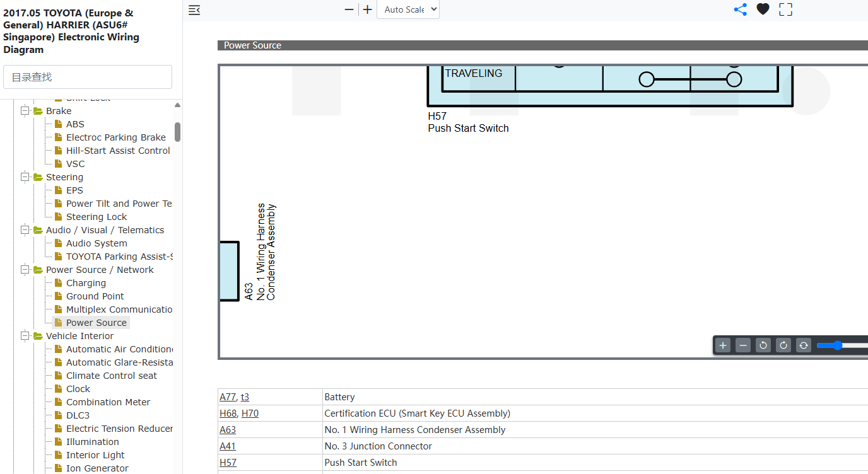Viewport: 868px width, 474px height.
Task: Zoom in the diagram using floating plus button
Action: (x=724, y=345)
